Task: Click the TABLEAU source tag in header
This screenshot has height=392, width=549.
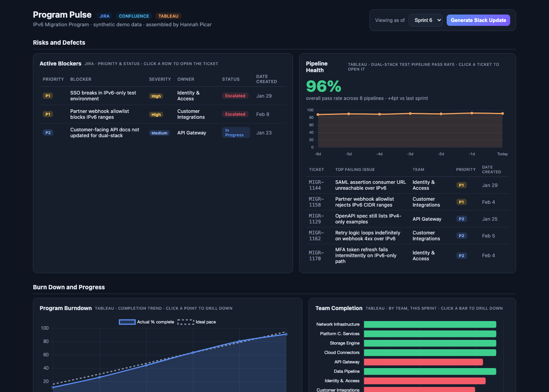Action: pos(168,16)
